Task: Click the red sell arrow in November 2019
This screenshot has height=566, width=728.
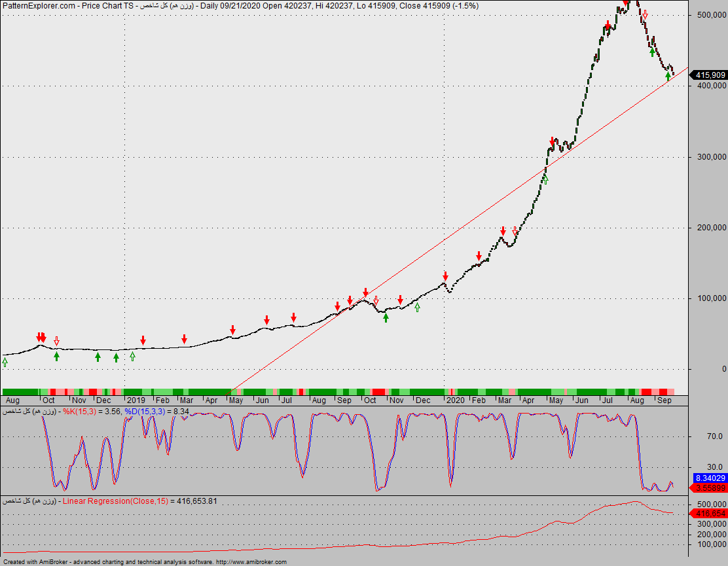Action: [400, 300]
